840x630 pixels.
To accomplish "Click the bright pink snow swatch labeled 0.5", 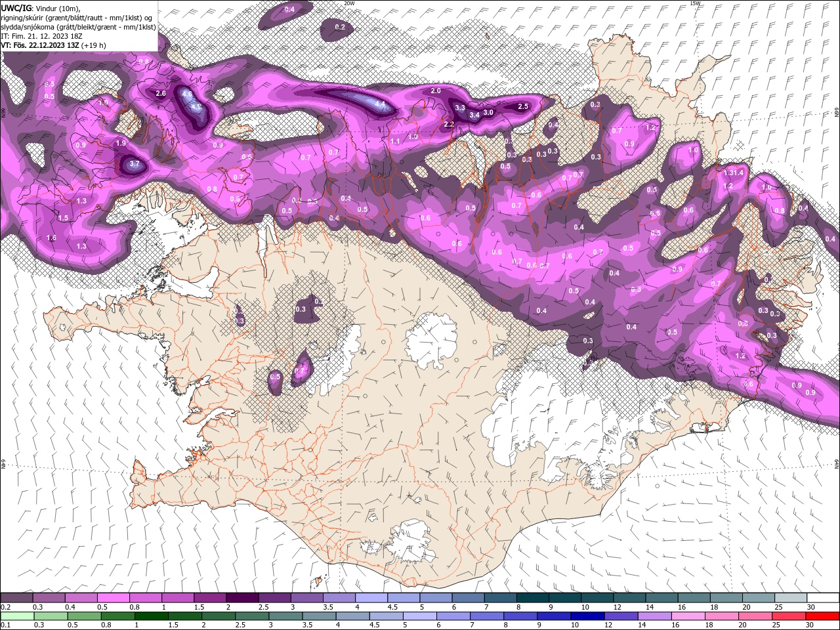I will [x=113, y=598].
